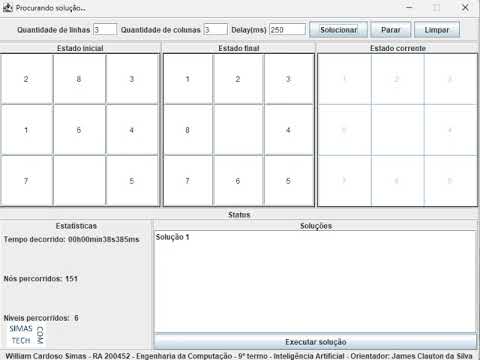This screenshot has height=360, width=480.
Task: Click tile 6 in Estado inicial
Action: coord(79,130)
